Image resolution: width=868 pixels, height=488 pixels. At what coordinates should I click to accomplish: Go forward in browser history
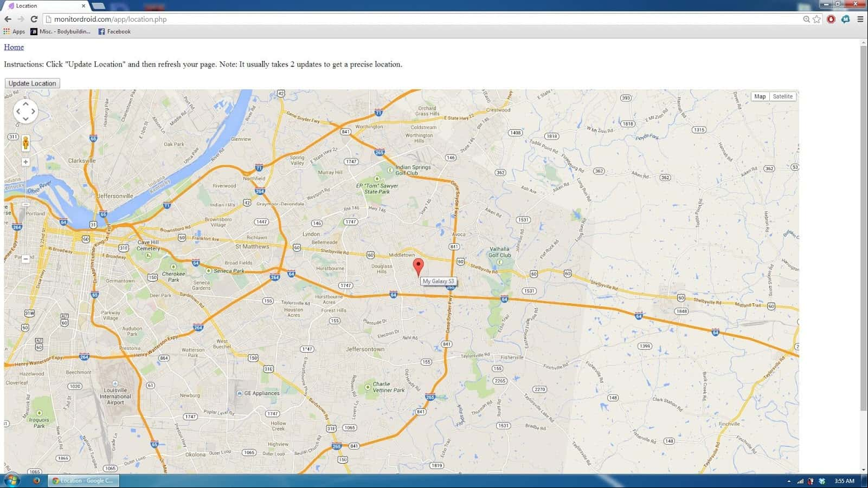tap(21, 19)
